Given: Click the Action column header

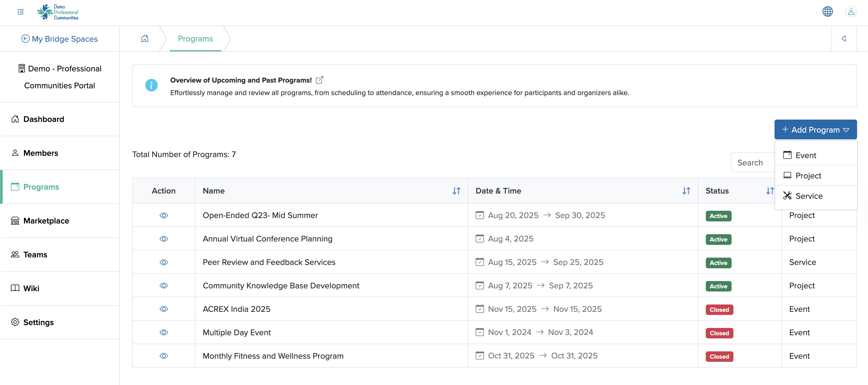Looking at the screenshot, I should [163, 191].
